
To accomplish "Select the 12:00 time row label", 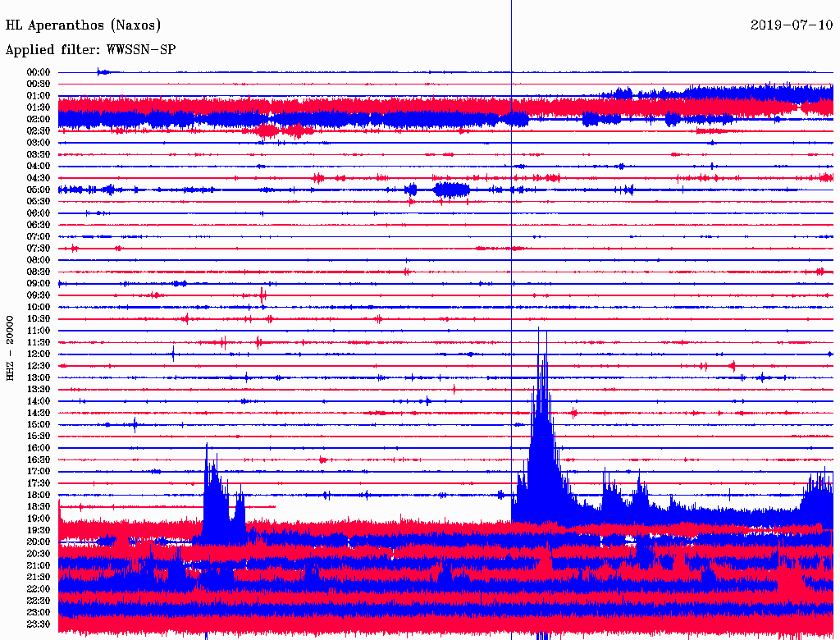I will [39, 354].
